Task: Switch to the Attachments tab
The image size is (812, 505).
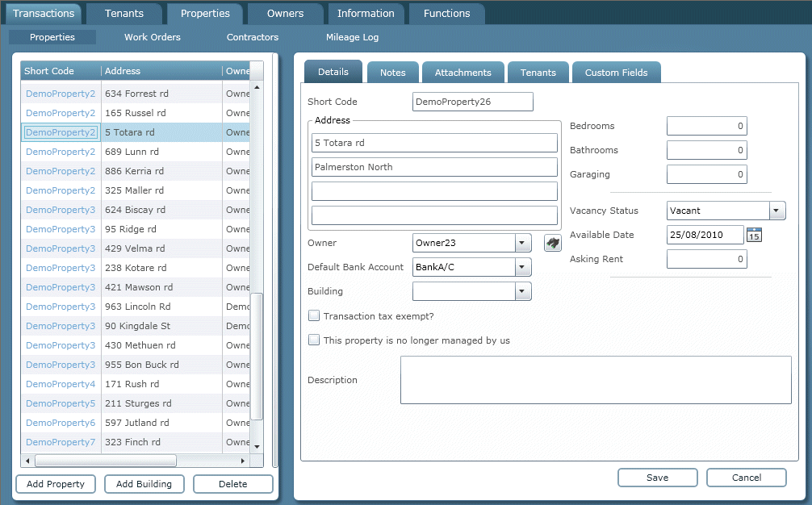Action: pos(463,73)
